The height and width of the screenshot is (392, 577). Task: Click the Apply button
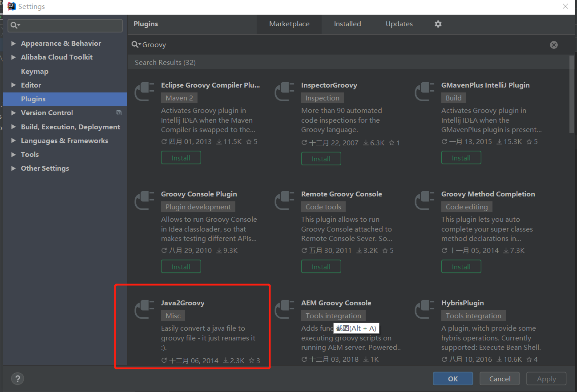(546, 379)
